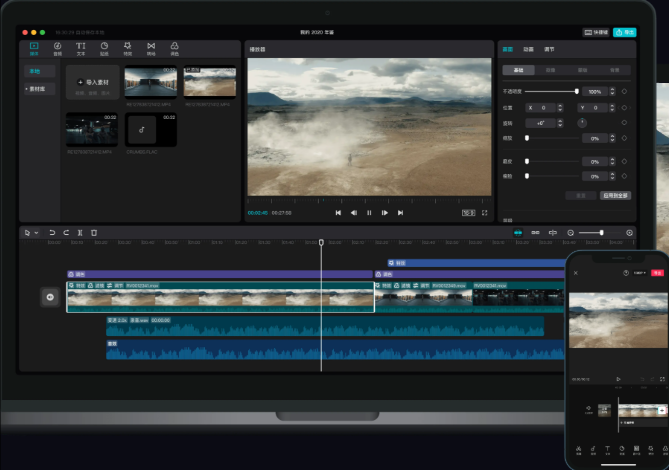Open the Text tool tab
The height and width of the screenshot is (470, 669).
[x=81, y=48]
